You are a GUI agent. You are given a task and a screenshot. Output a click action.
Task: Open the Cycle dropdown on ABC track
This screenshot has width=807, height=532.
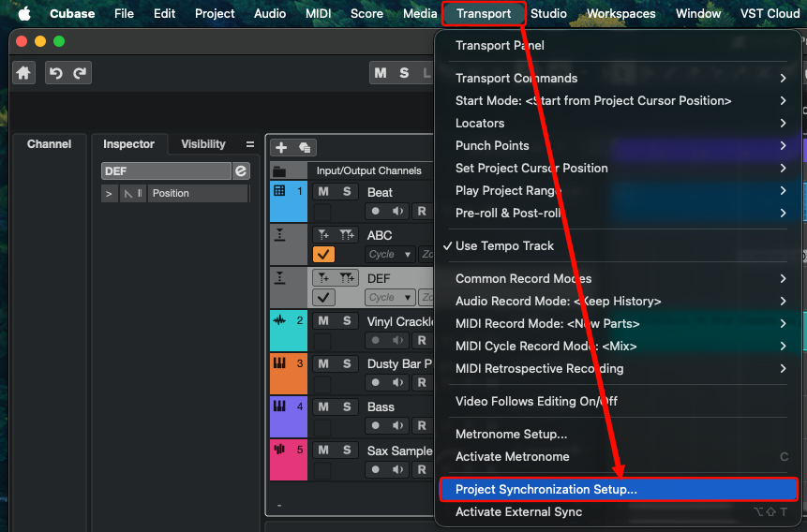390,254
